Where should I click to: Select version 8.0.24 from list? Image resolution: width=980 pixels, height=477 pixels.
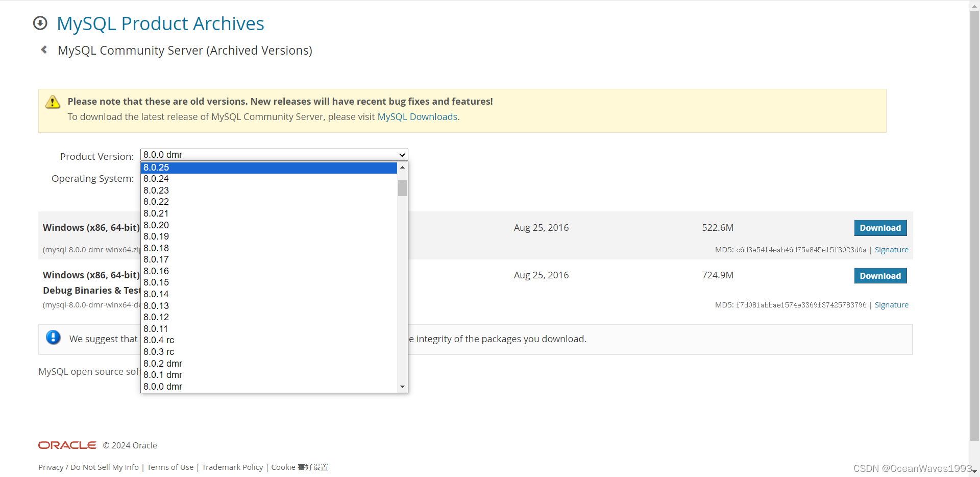[x=269, y=179]
